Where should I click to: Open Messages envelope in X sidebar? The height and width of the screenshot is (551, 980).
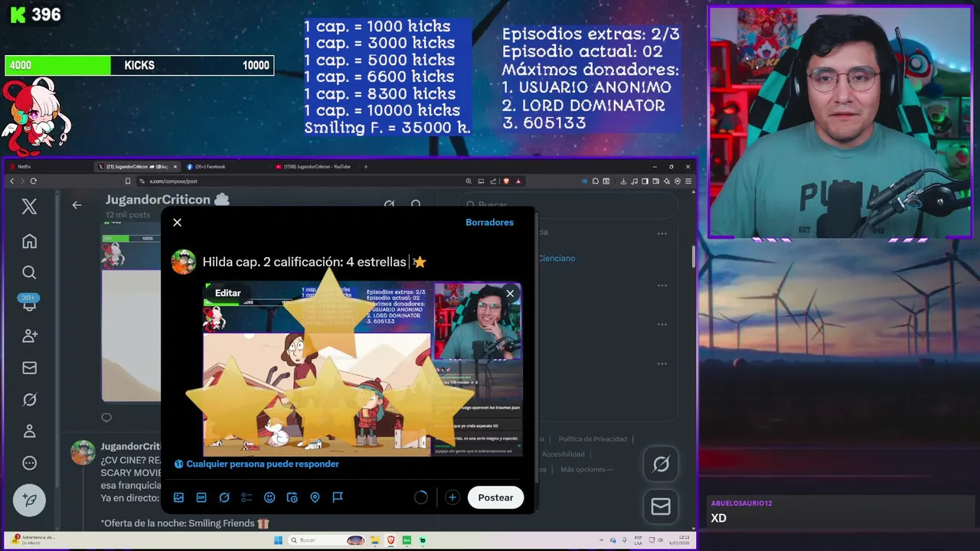(x=29, y=367)
